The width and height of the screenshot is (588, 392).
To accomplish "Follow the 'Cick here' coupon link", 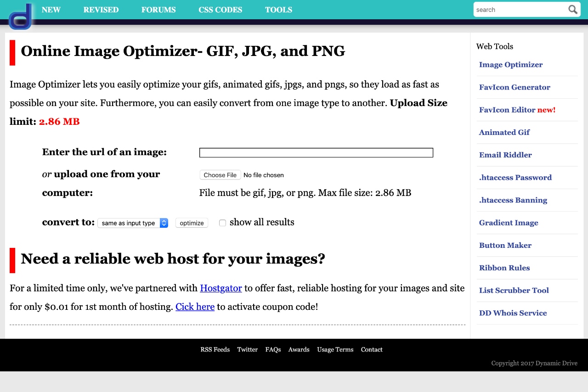I will 195,307.
